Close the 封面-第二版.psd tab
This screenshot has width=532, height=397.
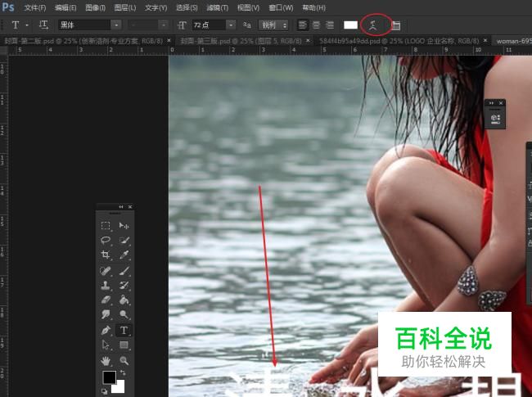point(169,40)
